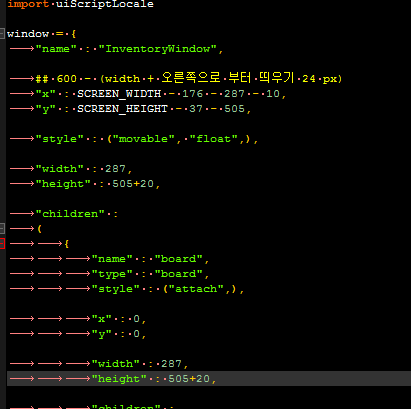
Task: Click the "board" value on the "type" line
Action: (x=178, y=274)
